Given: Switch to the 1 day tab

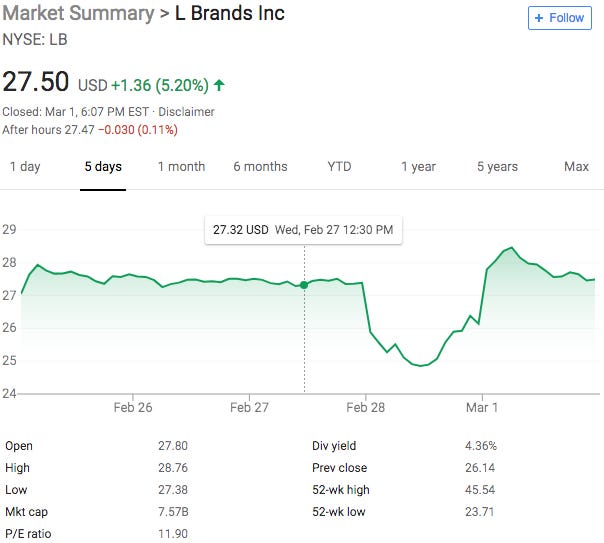Looking at the screenshot, I should [25, 167].
